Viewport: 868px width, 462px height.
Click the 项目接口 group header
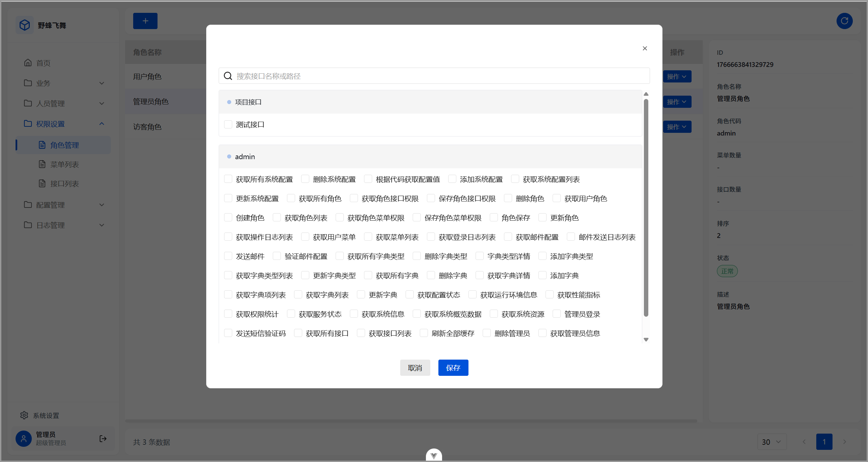point(430,102)
